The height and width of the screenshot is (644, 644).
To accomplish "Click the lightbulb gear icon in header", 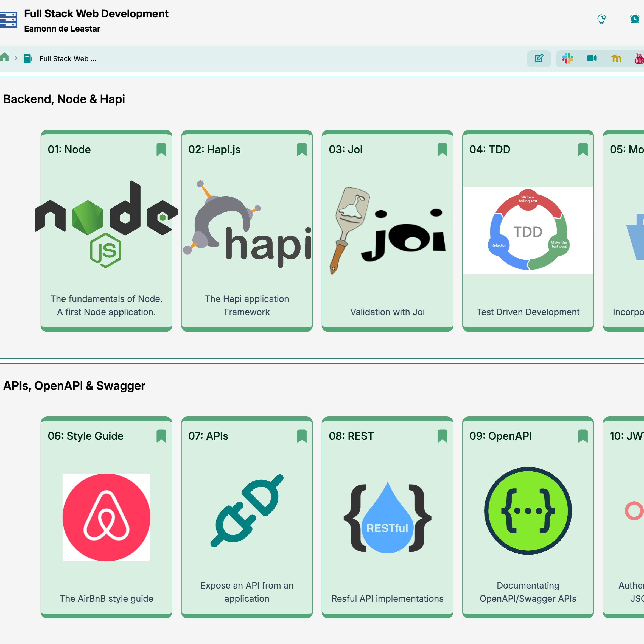I will 602,19.
